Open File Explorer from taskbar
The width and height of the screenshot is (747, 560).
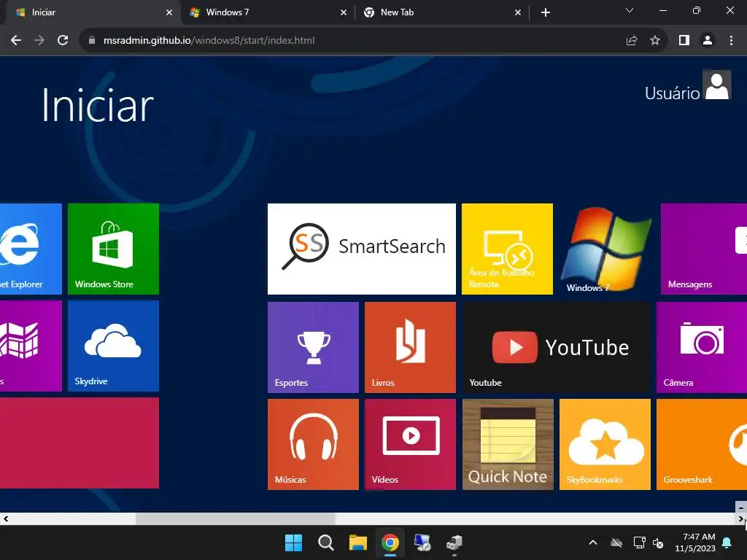[357, 542]
